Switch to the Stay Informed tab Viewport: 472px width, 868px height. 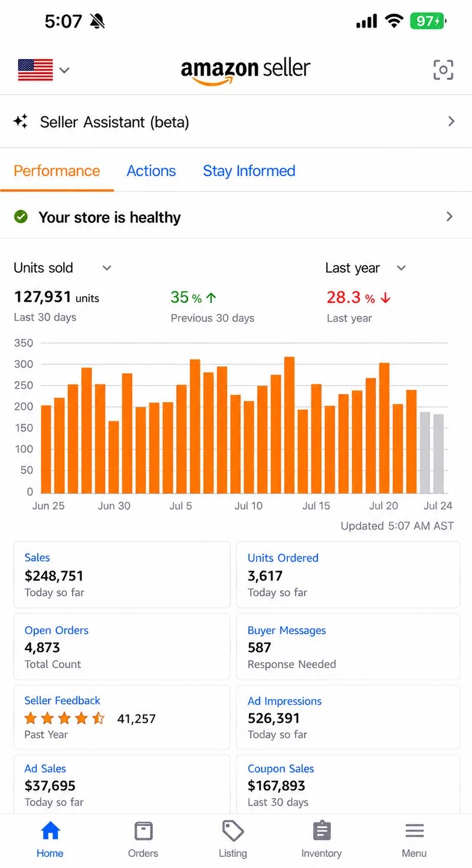point(249,171)
